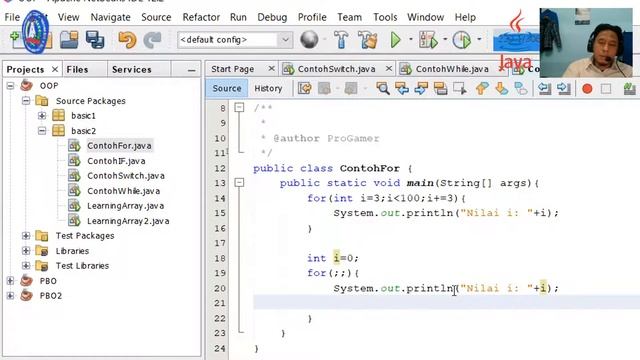This screenshot has height=360, width=640.
Task: Click the Debug Project icon
Action: click(x=428, y=40)
